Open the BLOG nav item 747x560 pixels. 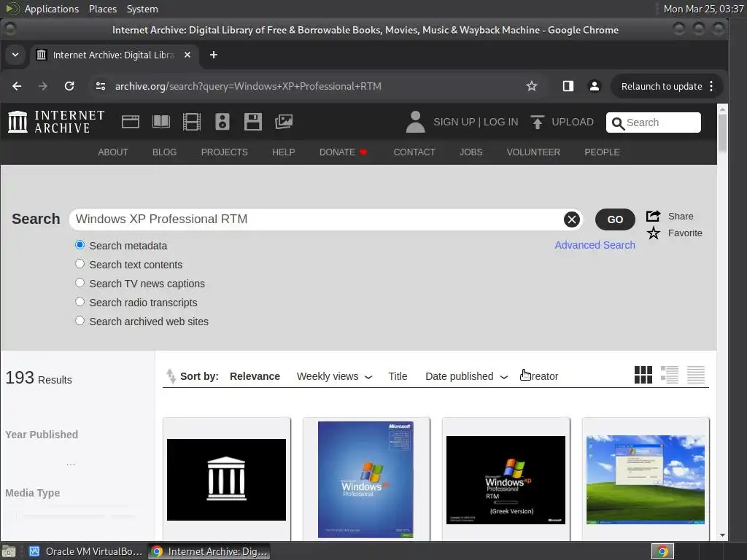pos(164,152)
